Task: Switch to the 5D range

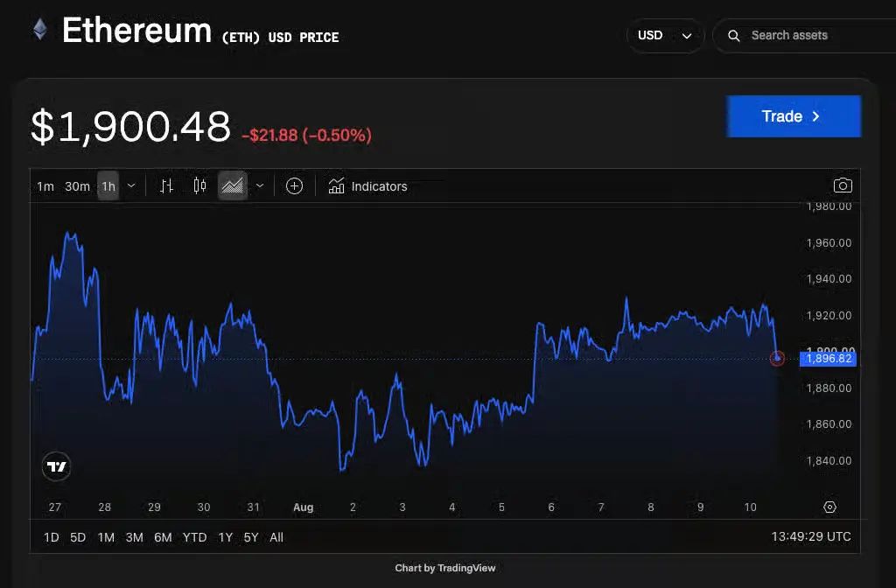Action: click(78, 537)
